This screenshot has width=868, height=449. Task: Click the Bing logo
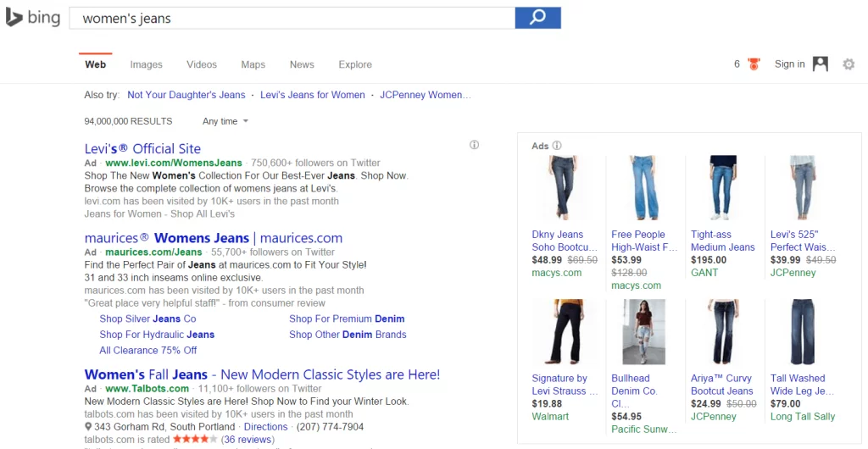33,18
